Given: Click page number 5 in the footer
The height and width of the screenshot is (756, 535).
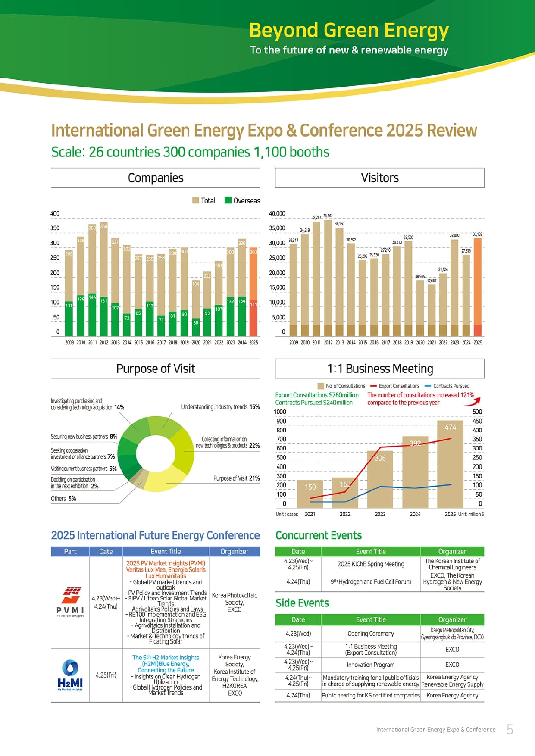Looking at the screenshot, I should [510, 729].
